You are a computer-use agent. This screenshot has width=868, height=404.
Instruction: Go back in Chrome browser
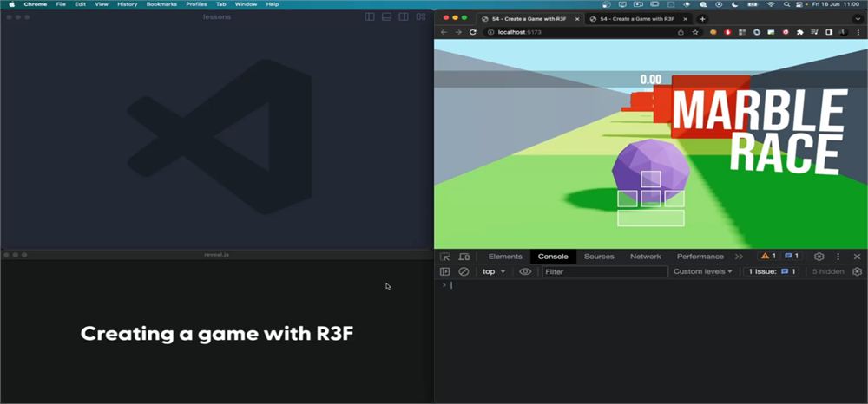pyautogui.click(x=444, y=32)
